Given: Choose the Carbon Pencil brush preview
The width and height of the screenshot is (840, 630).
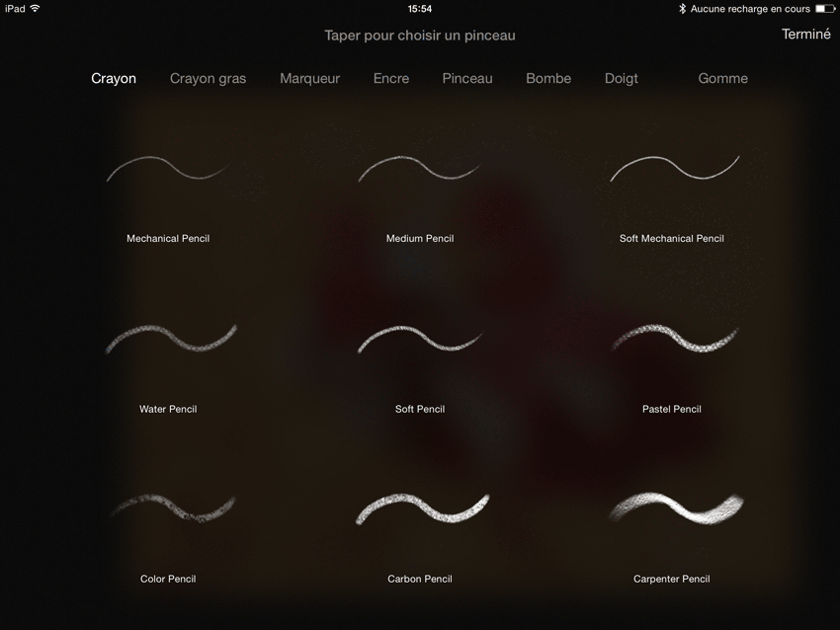Looking at the screenshot, I should [x=423, y=508].
